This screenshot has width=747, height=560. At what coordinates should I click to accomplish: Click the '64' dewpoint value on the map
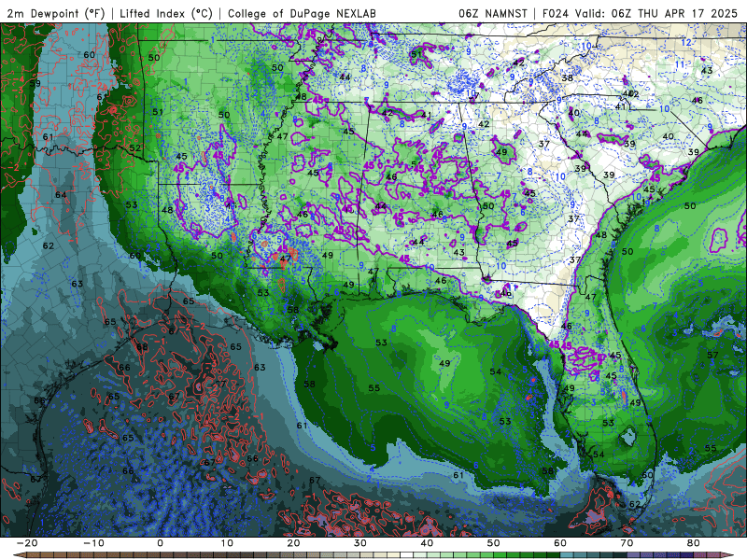pos(61,195)
